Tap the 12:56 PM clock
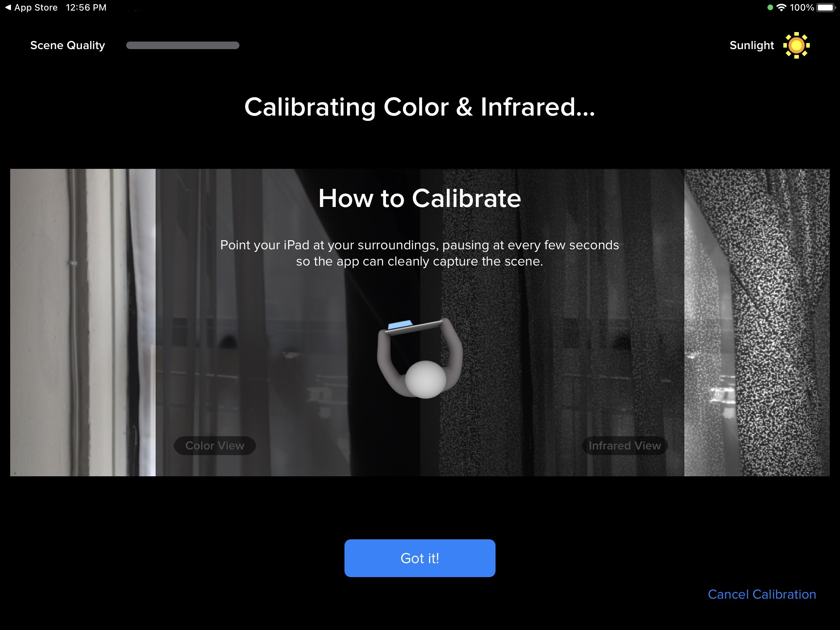 click(86, 8)
